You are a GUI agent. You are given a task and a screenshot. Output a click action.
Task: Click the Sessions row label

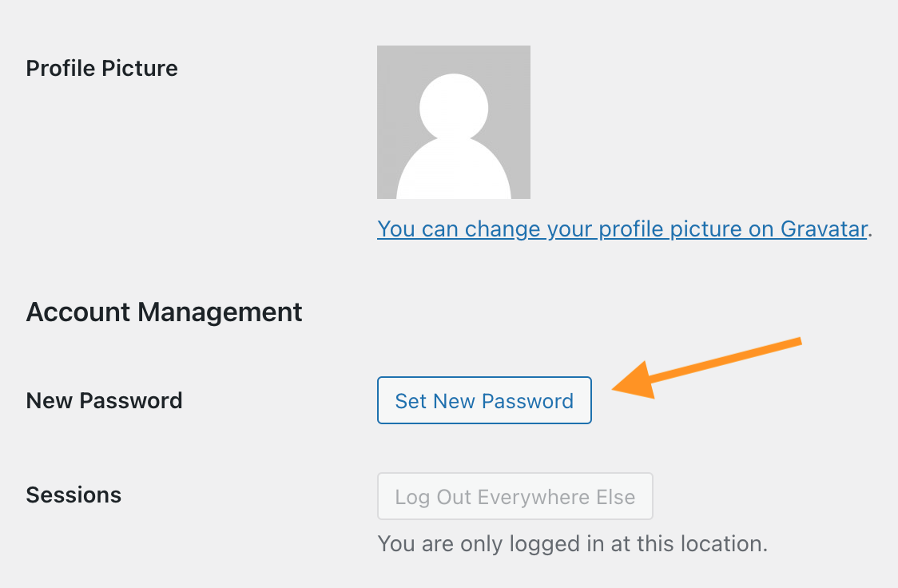pyautogui.click(x=74, y=495)
